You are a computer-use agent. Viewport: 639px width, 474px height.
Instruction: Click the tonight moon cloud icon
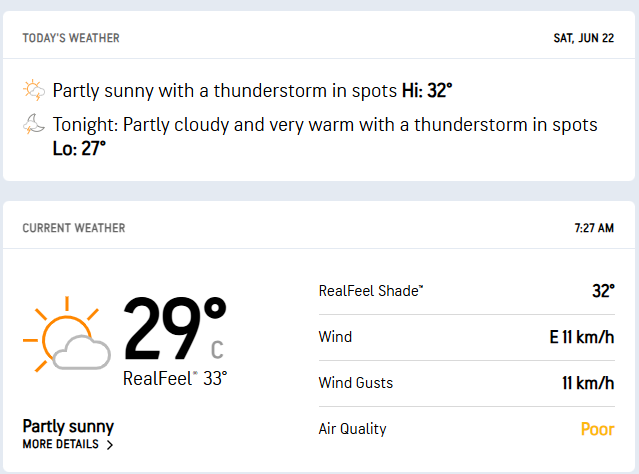point(34,125)
